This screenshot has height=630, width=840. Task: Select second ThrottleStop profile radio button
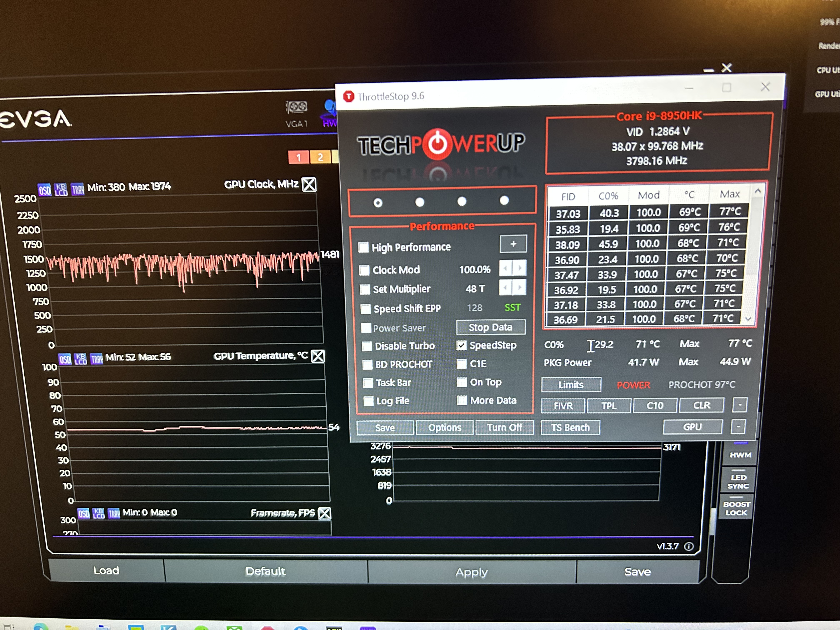click(x=420, y=202)
